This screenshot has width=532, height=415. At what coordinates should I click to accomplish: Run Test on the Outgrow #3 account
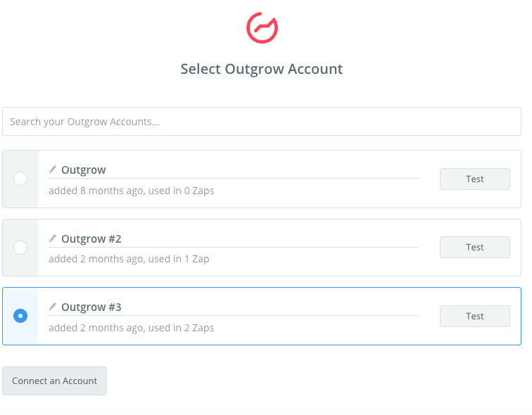(474, 316)
